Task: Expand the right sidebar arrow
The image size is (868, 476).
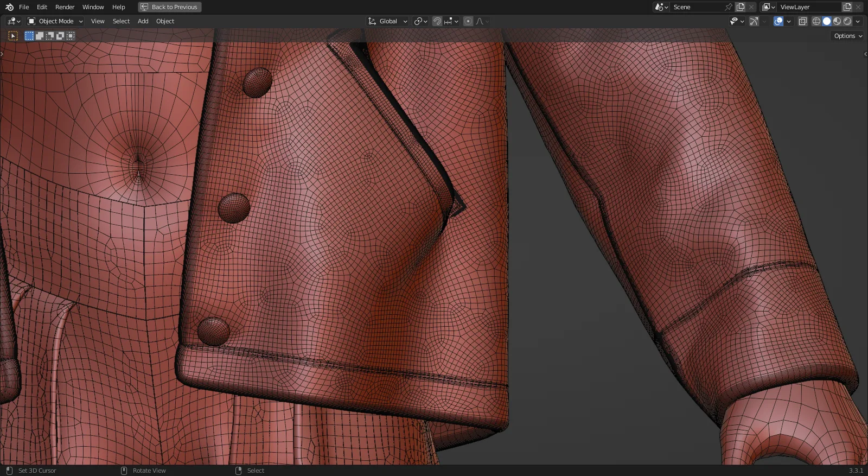Action: [865, 54]
